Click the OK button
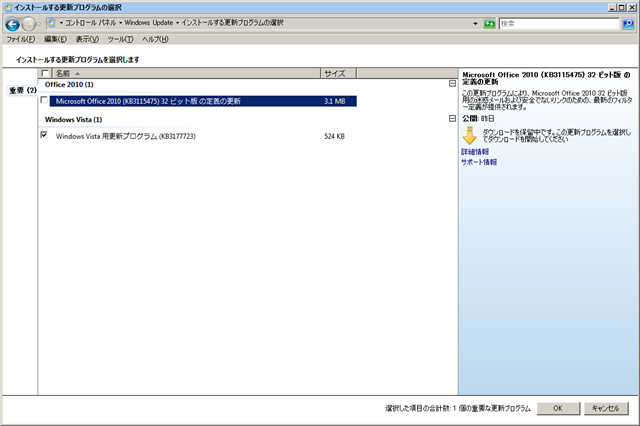The height and width of the screenshot is (426, 640). pyautogui.click(x=558, y=408)
